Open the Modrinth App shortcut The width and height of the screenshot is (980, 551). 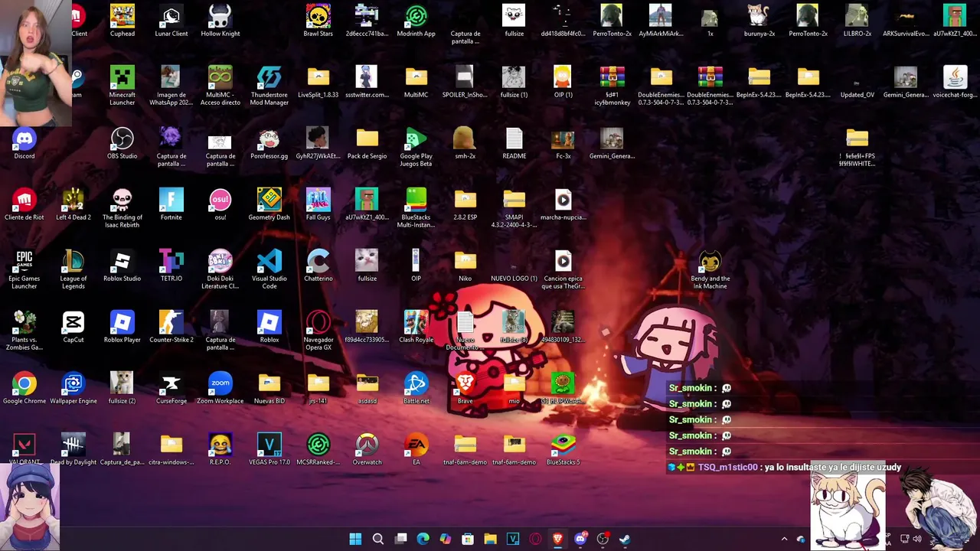[x=416, y=21]
